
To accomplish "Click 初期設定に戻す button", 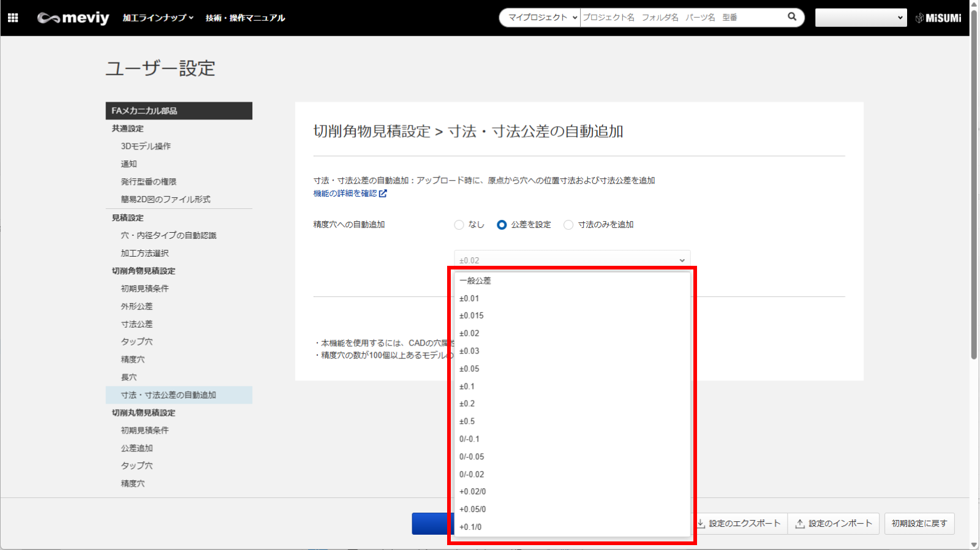I will coord(919,524).
